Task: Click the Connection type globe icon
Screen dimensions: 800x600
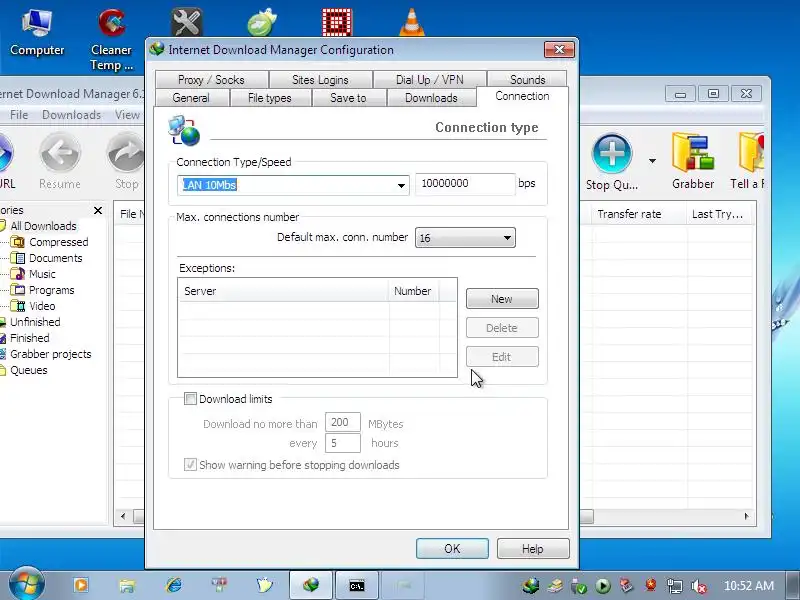Action: [184, 131]
